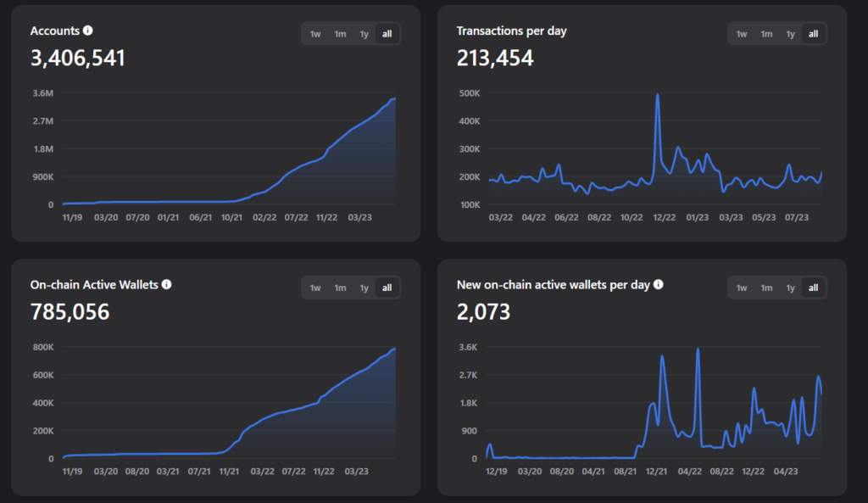The image size is (868, 503).
Task: Set New on-chain active wallets to 1y
Action: (x=791, y=288)
